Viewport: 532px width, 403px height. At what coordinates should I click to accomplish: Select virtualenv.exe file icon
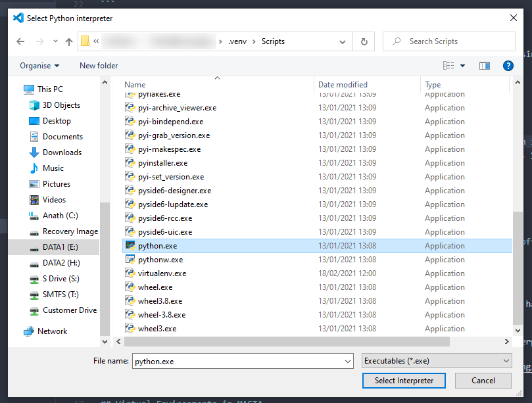click(130, 273)
